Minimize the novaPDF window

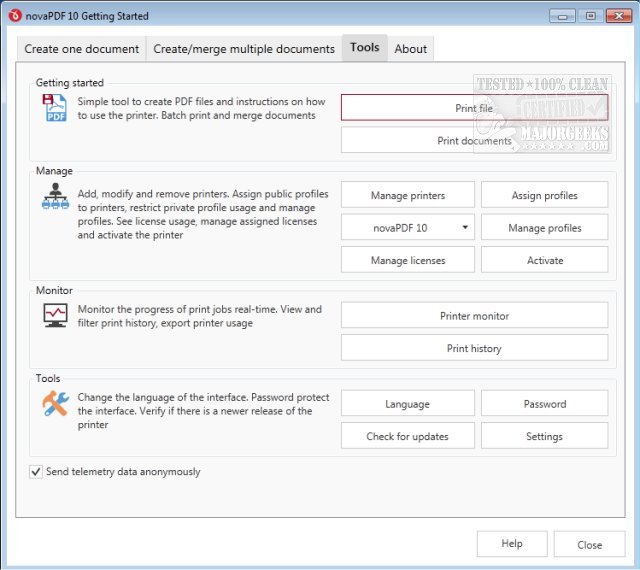click(563, 15)
